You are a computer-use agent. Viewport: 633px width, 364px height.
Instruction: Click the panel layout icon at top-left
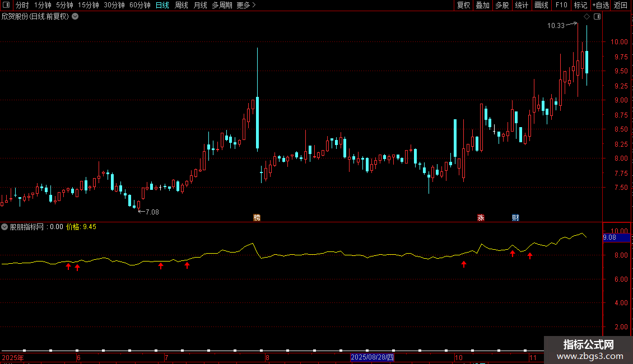(x=6, y=5)
